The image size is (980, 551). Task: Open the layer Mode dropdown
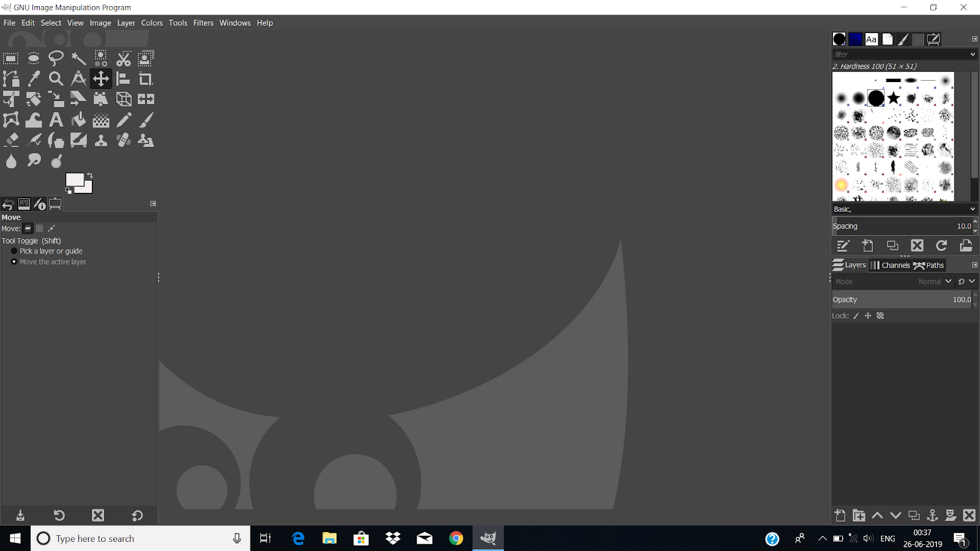935,281
